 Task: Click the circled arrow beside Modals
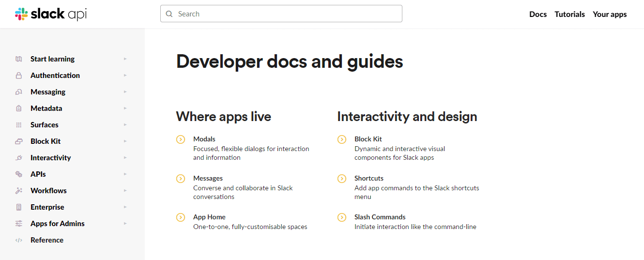point(181,139)
